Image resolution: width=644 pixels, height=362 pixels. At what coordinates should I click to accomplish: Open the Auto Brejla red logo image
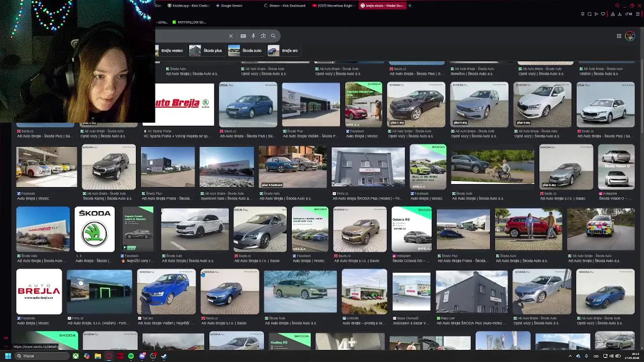(184, 105)
